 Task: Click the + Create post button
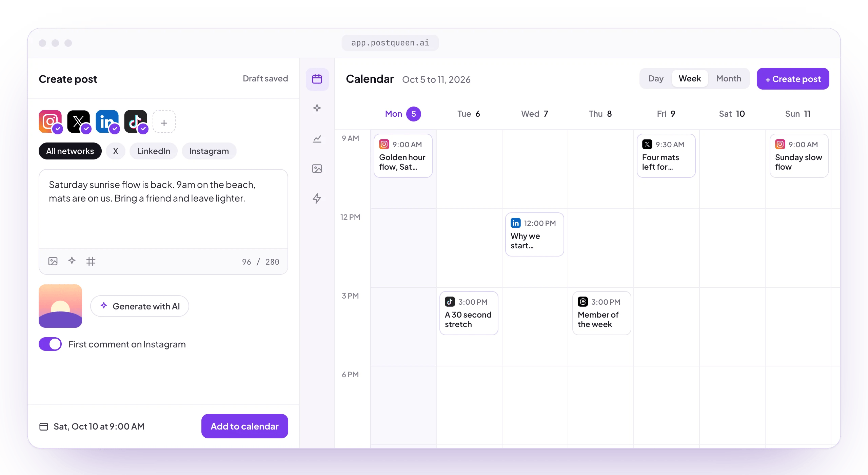[793, 79]
